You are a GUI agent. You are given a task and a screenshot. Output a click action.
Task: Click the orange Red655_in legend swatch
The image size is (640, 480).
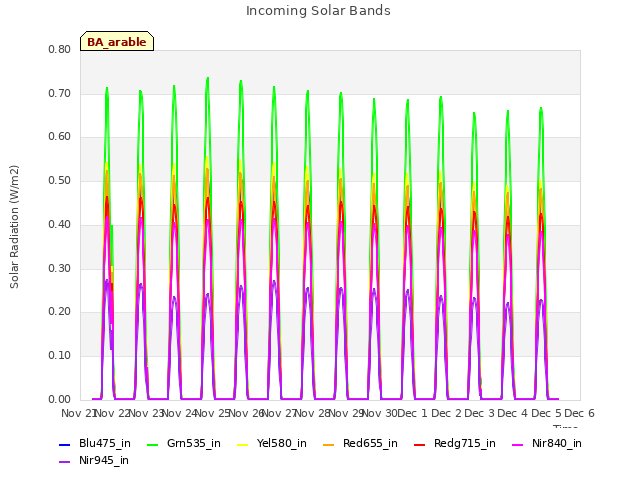coord(329,444)
